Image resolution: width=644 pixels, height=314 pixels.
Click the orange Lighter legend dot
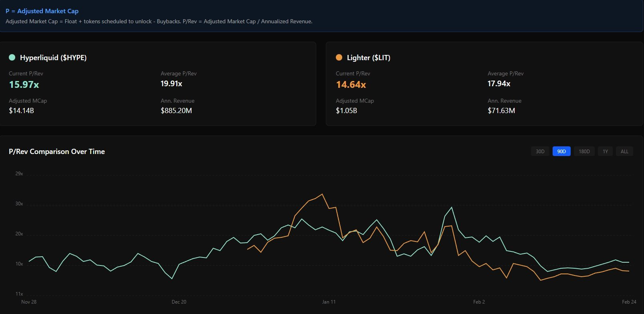(x=339, y=57)
